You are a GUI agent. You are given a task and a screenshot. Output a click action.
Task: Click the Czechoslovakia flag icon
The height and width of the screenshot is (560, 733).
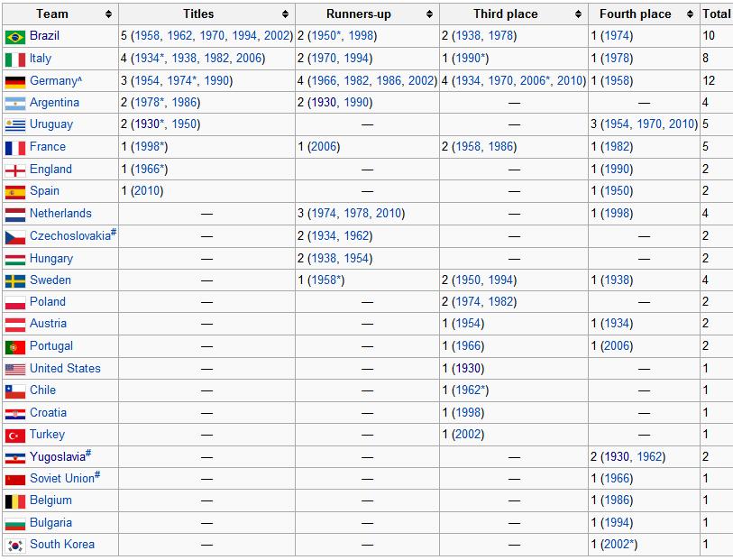click(x=15, y=237)
